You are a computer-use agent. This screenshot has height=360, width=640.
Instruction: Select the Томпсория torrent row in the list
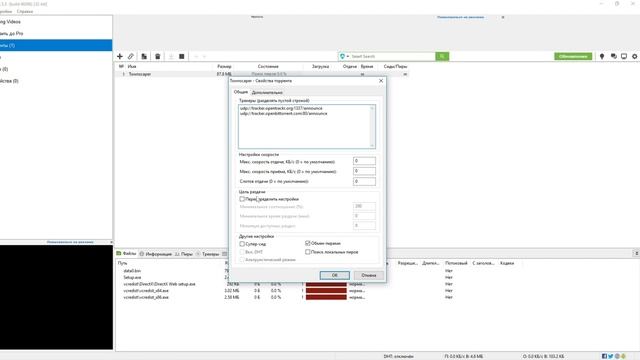pyautogui.click(x=261, y=74)
